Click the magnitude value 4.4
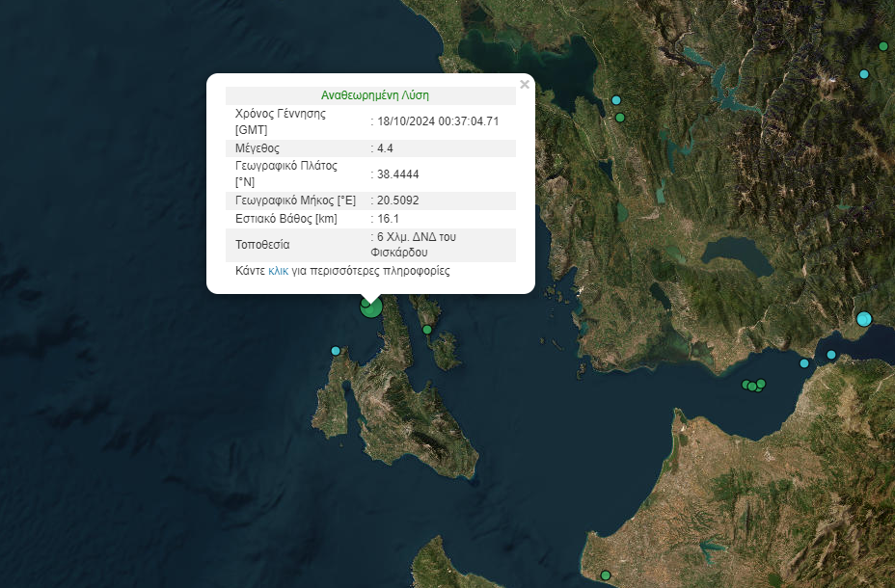The height and width of the screenshot is (588, 895). [x=385, y=148]
